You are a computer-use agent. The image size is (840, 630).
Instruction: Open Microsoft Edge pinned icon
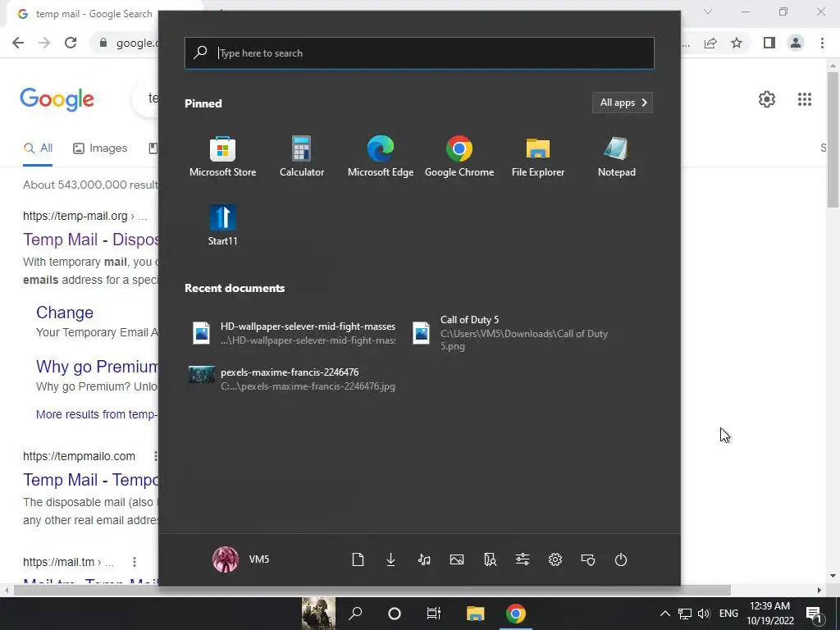click(x=381, y=157)
